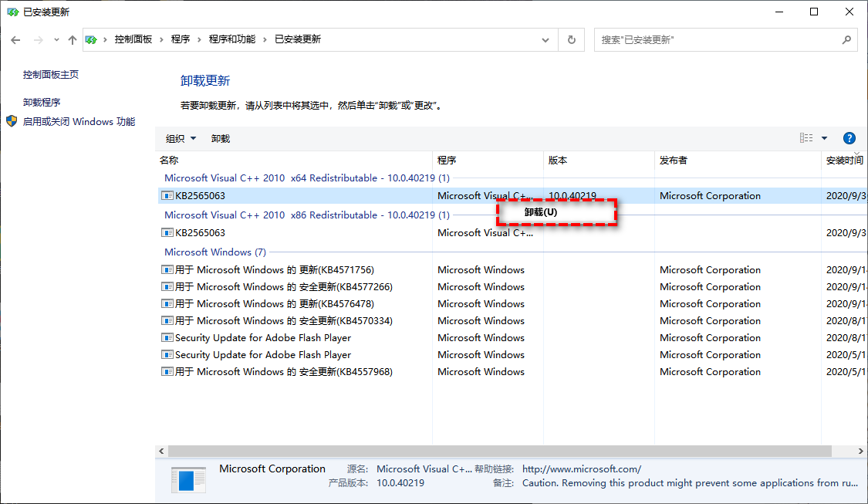Open 启用或关闭 Windows 功能
The width and height of the screenshot is (868, 504).
(x=79, y=122)
